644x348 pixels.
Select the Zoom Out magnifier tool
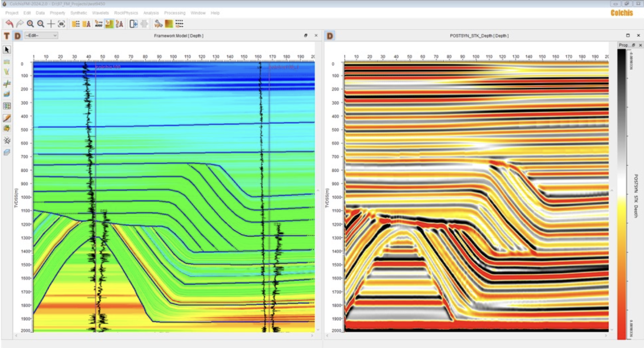(x=40, y=24)
